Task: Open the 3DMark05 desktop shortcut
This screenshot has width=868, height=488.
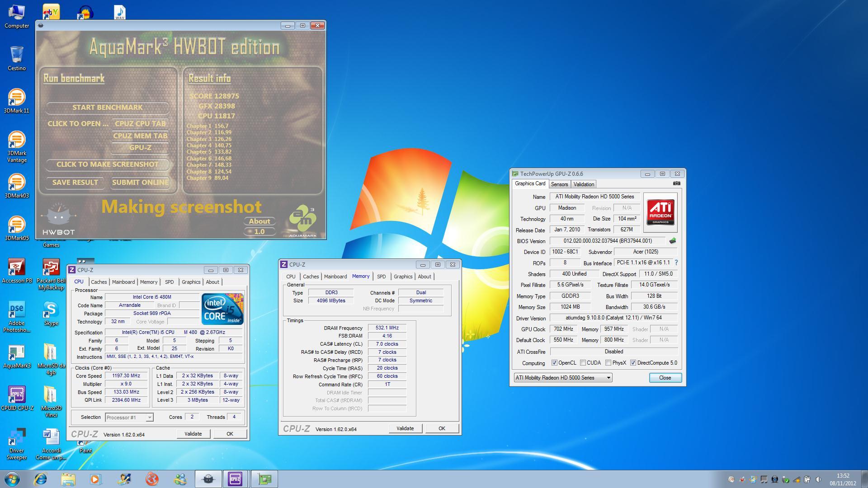Action: (17, 228)
